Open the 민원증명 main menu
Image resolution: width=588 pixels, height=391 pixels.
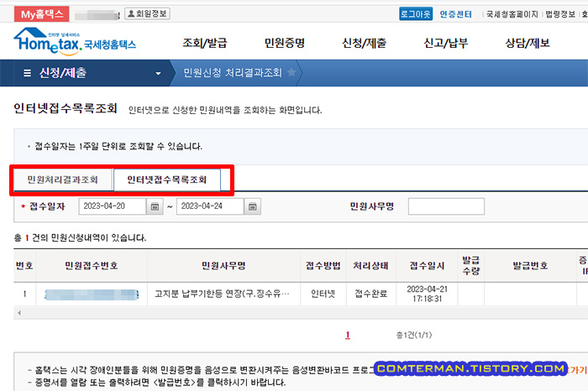285,43
